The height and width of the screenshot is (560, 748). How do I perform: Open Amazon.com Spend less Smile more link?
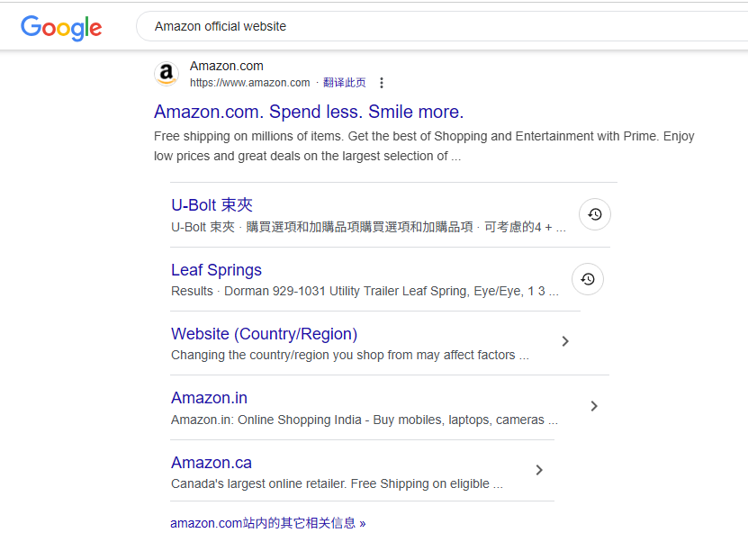[309, 112]
